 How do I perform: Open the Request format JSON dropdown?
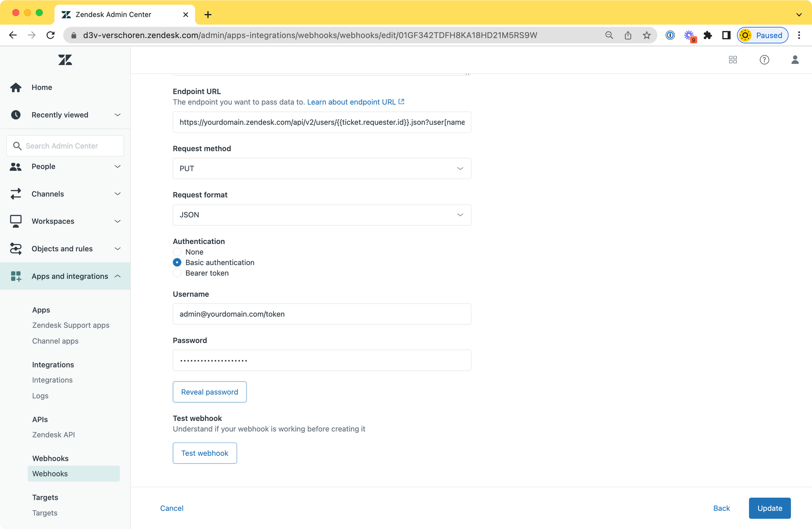click(322, 215)
